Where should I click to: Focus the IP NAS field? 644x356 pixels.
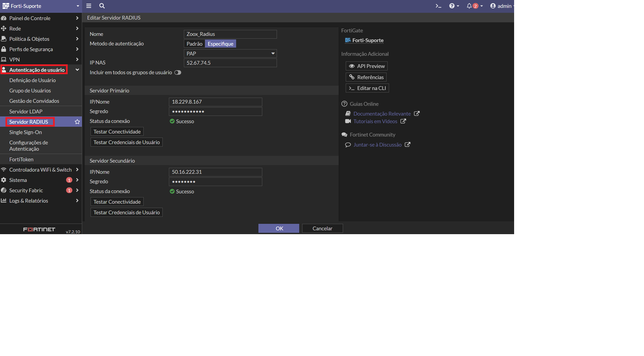(230, 63)
